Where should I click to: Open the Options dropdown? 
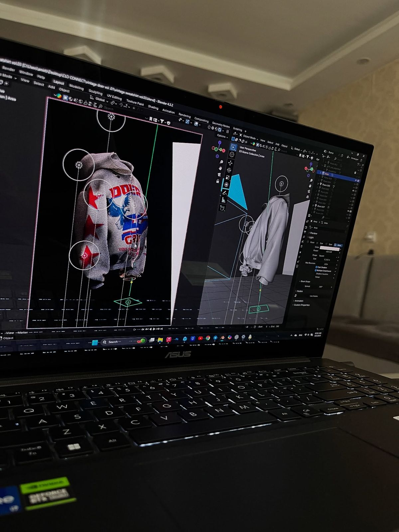(x=222, y=136)
